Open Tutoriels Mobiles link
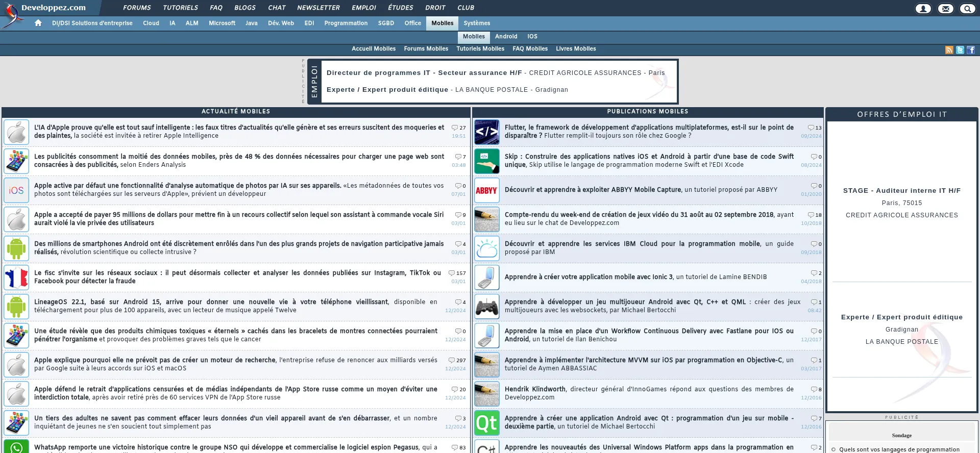980x453 pixels. [x=480, y=48]
